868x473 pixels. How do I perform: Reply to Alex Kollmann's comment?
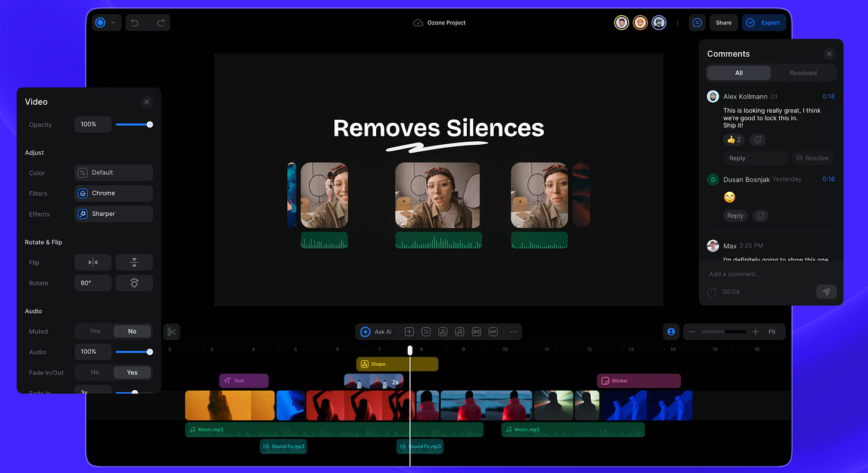[x=755, y=158]
